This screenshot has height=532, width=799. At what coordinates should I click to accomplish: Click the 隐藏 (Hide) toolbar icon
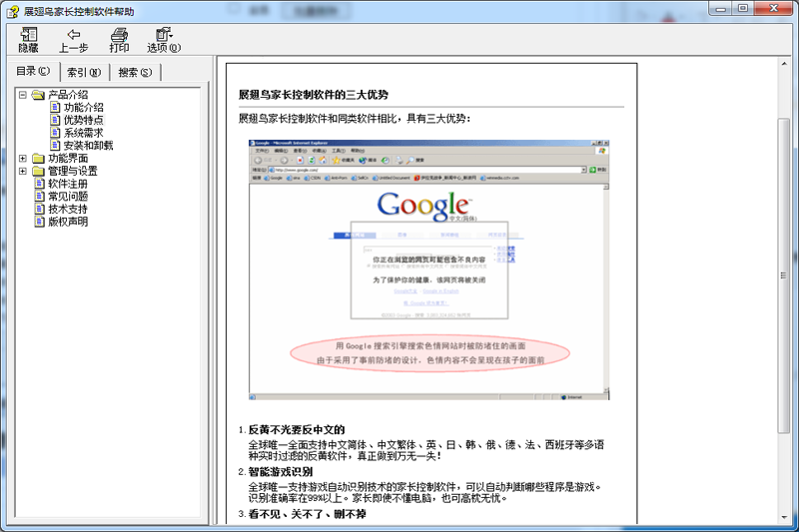point(29,40)
